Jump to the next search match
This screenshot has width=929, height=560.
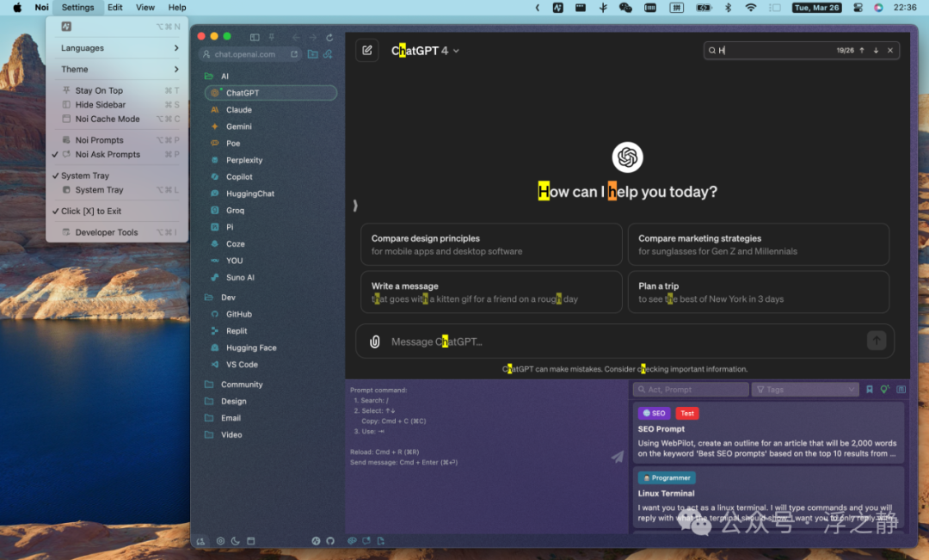[x=876, y=51]
